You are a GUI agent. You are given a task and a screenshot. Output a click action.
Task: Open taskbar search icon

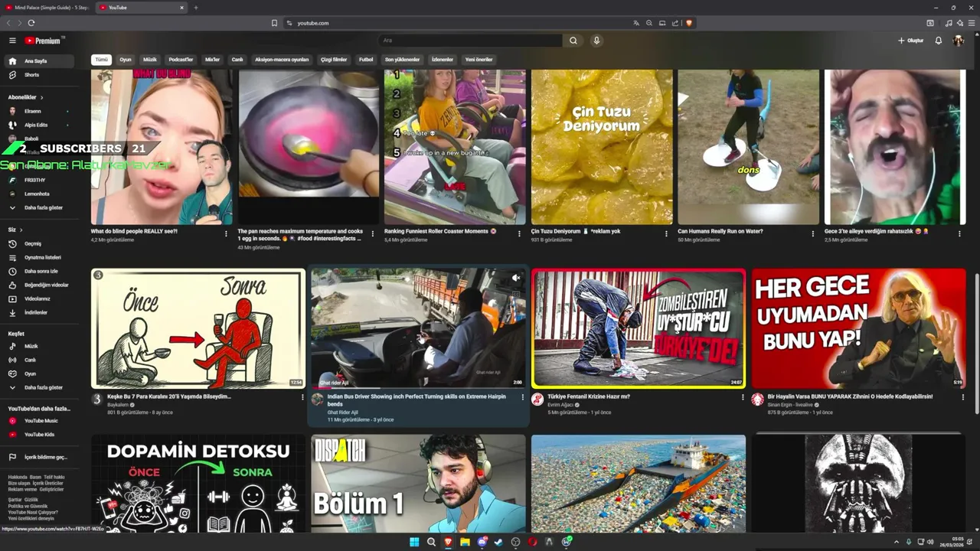tap(431, 543)
